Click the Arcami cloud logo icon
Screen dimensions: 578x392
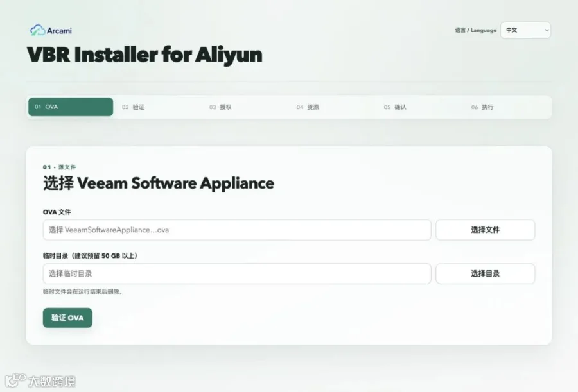tap(38, 30)
